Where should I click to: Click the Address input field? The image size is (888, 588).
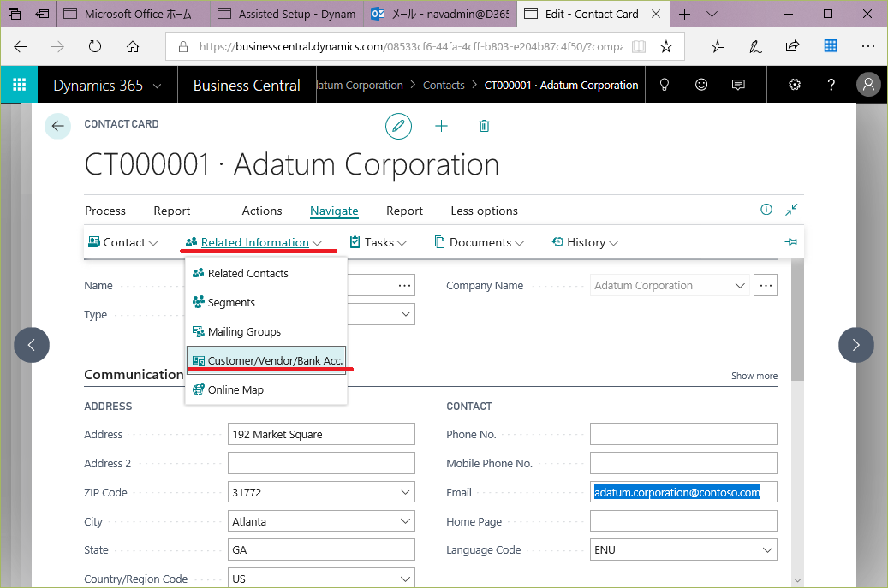321,434
